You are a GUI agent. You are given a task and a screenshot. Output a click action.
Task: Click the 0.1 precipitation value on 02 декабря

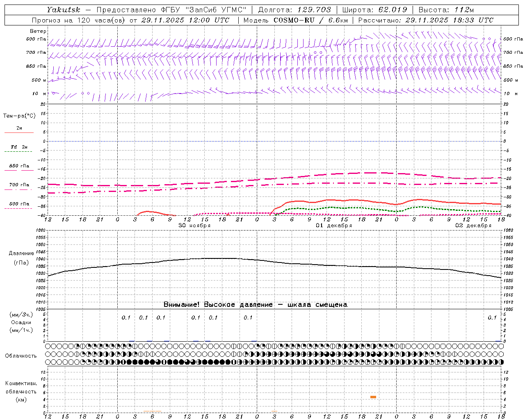tap(492, 318)
